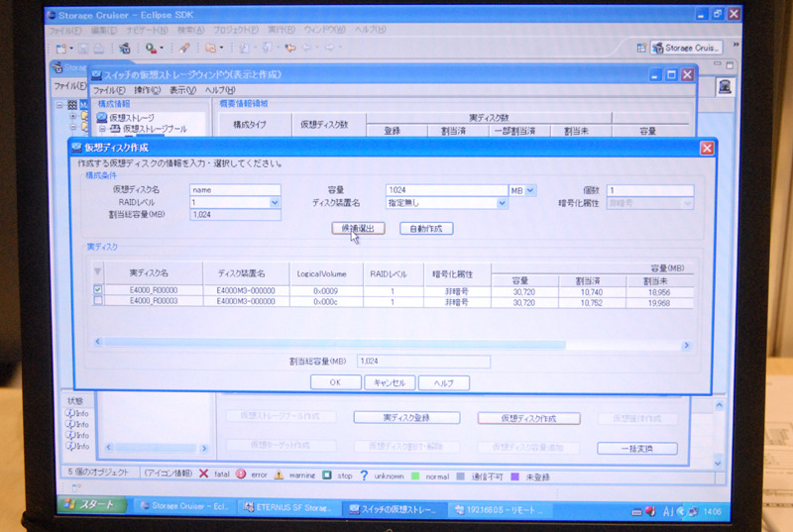Collapse the 仮想ストレージプール tree node
Image resolution: width=793 pixels, height=532 pixels.
point(102,130)
